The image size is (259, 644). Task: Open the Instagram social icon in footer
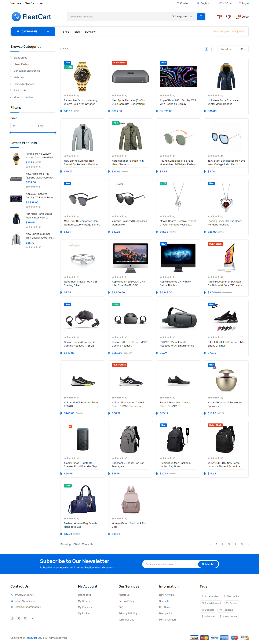point(26,618)
